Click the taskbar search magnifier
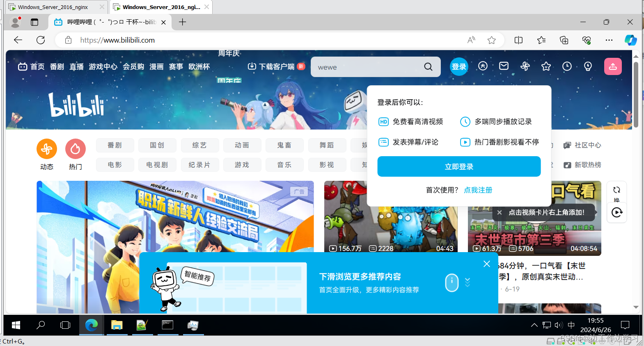This screenshot has width=644, height=346. [41, 325]
